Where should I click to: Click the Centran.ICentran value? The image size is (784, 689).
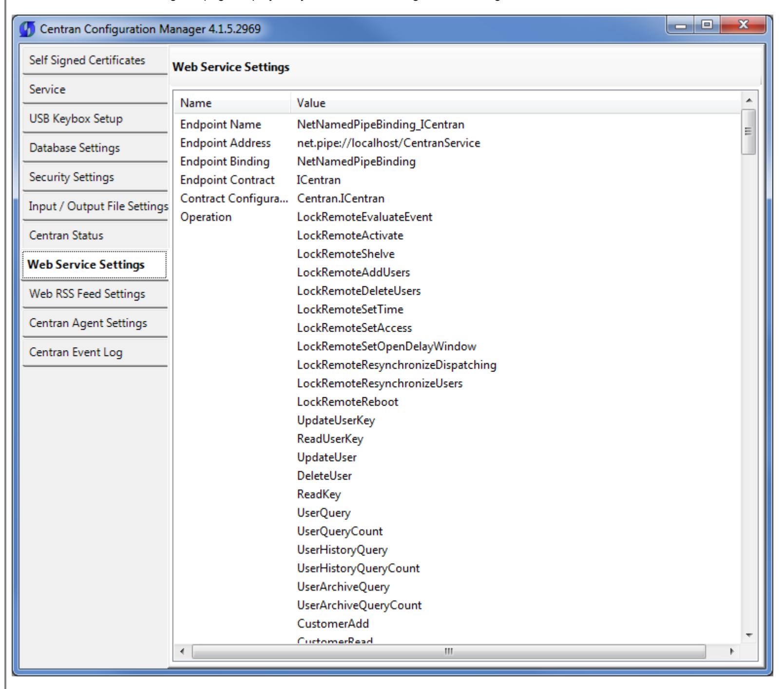click(341, 199)
